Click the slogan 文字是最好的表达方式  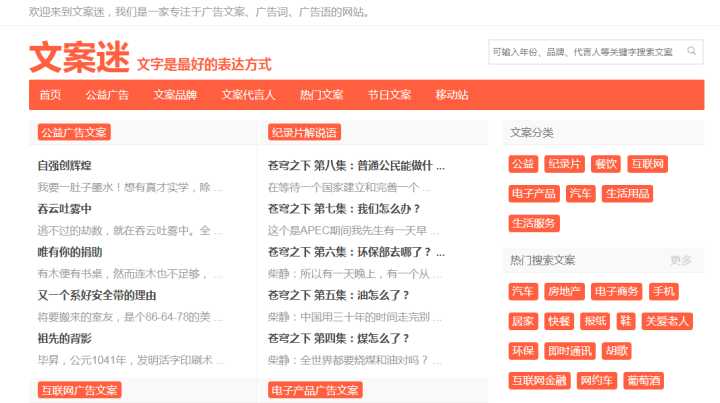click(x=204, y=64)
